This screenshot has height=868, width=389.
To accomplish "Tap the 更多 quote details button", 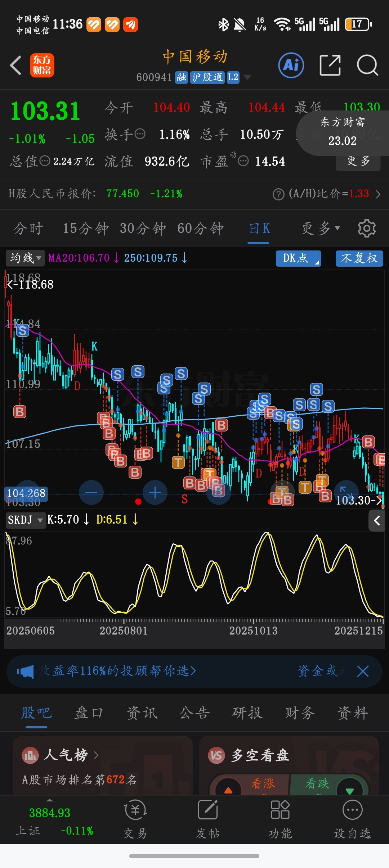I will (x=358, y=161).
